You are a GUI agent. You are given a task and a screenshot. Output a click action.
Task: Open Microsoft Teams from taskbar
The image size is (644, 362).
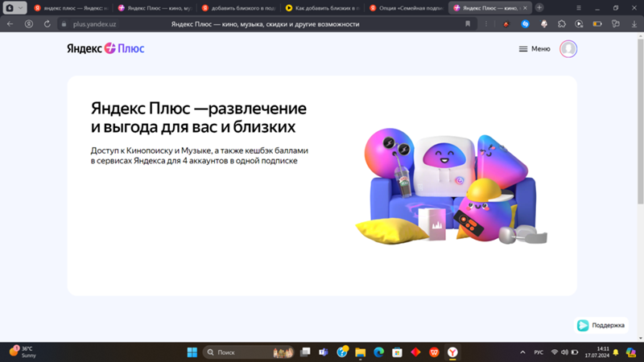324,352
